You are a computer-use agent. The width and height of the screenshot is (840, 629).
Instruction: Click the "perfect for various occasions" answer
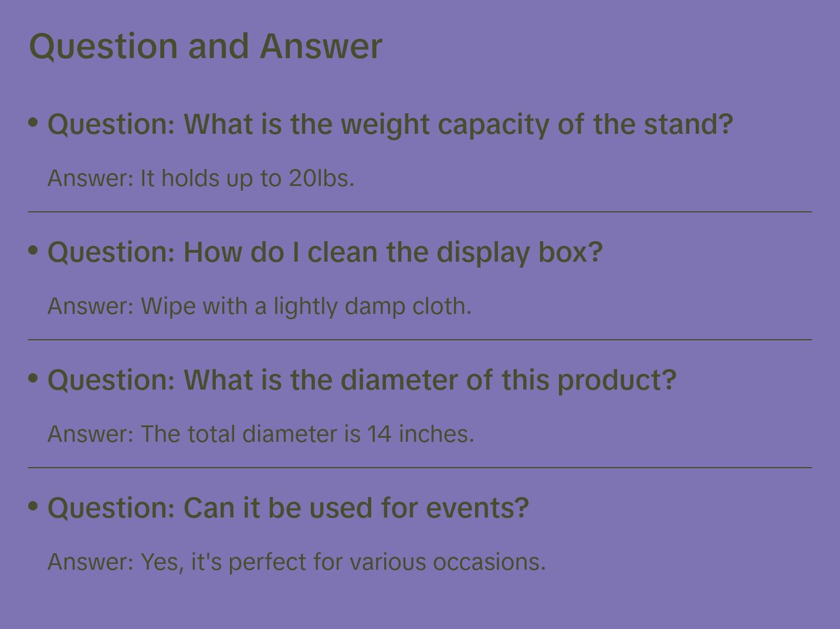(296, 562)
